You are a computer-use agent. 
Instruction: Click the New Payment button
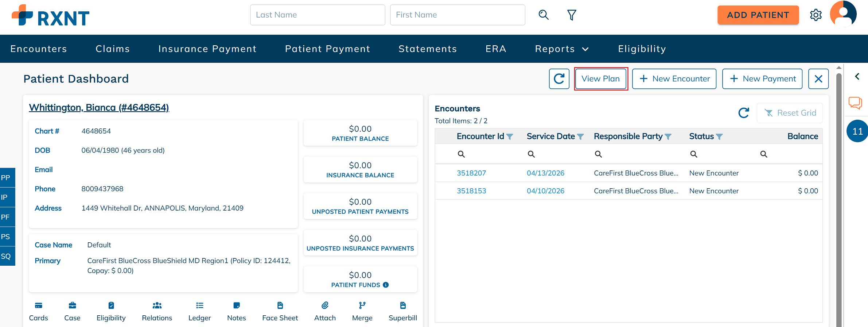(x=762, y=79)
